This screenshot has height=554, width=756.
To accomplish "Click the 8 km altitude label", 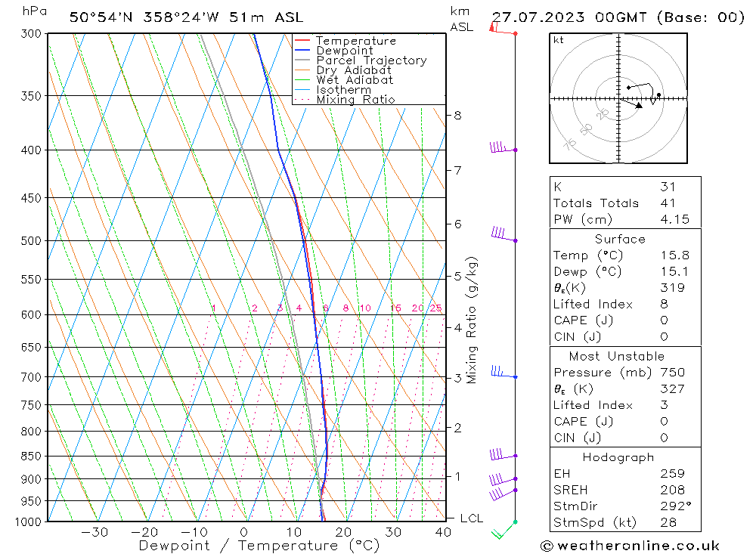I will (x=457, y=116).
